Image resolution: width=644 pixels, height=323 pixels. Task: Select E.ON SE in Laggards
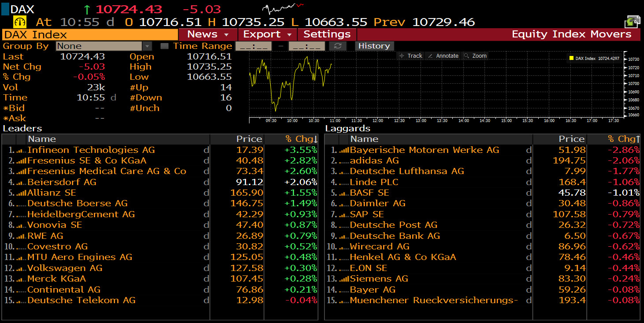tap(369, 268)
